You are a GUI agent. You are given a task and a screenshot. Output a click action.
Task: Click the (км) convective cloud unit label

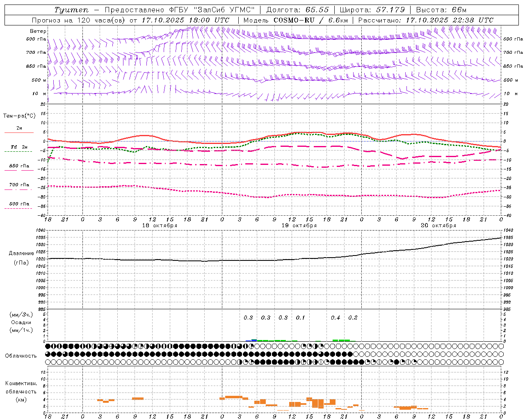tap(21, 399)
